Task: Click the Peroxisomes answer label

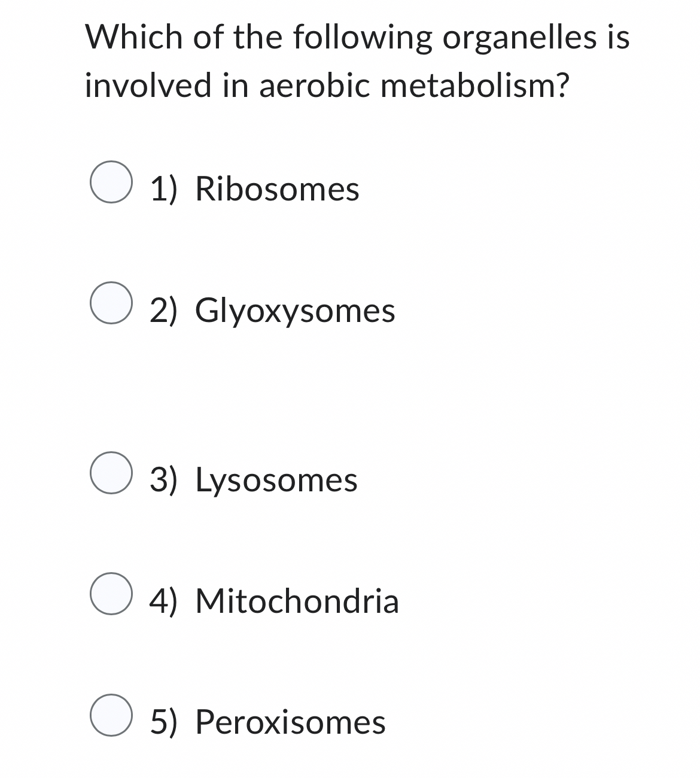Action: (x=290, y=722)
